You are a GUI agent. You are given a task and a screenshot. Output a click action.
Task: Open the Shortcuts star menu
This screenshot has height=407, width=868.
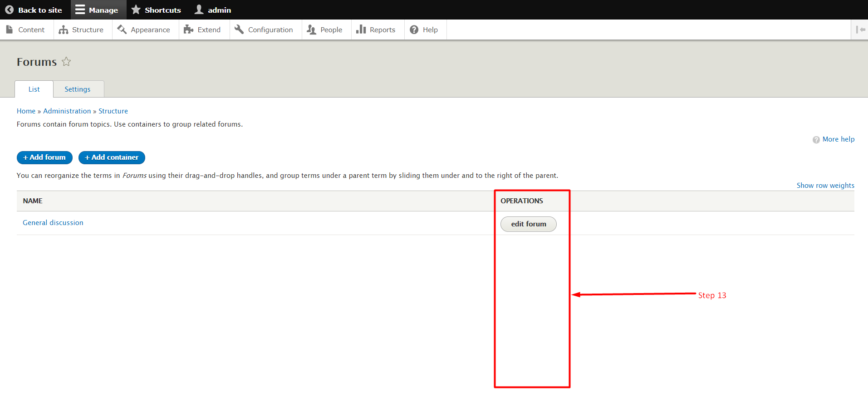click(156, 10)
